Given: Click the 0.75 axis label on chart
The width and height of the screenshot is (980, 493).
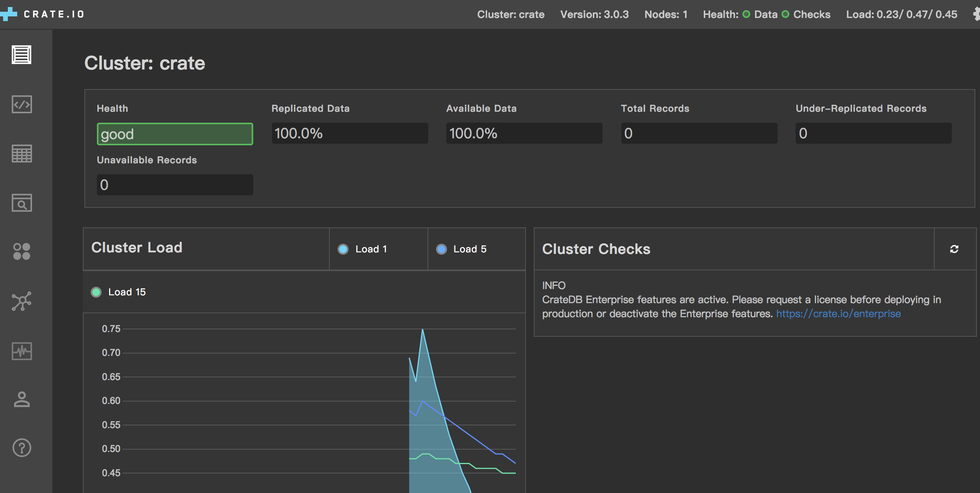Looking at the screenshot, I should click(x=111, y=329).
